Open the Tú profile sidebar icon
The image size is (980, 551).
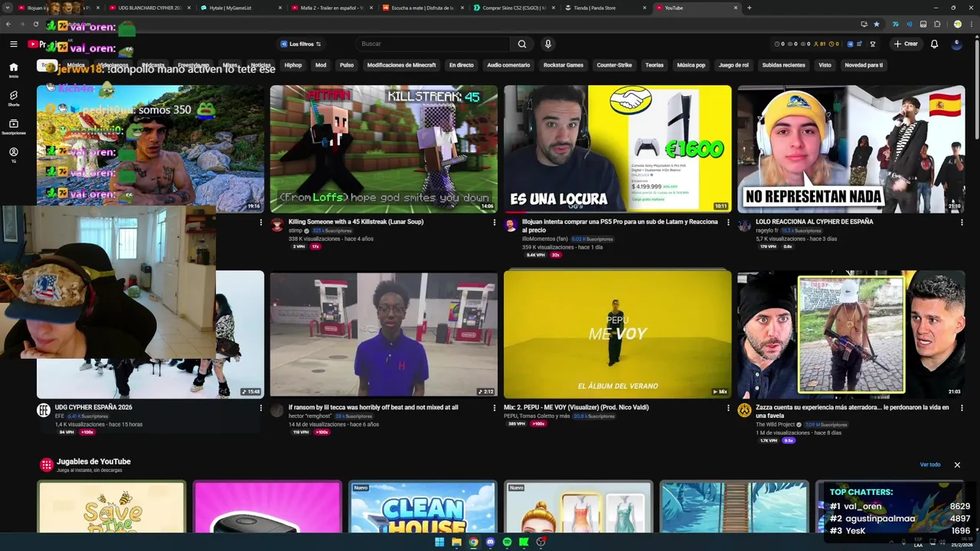[x=13, y=155]
